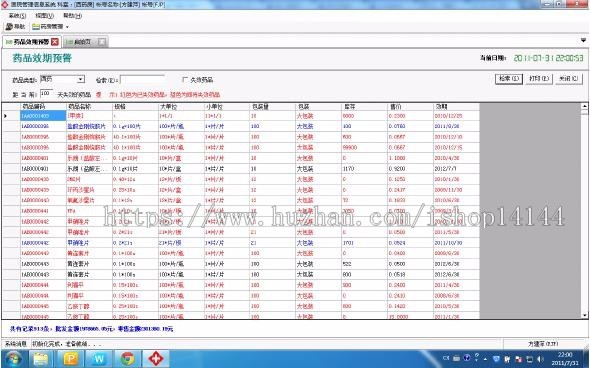Open Windows Explorer from the taskbar

point(41,359)
